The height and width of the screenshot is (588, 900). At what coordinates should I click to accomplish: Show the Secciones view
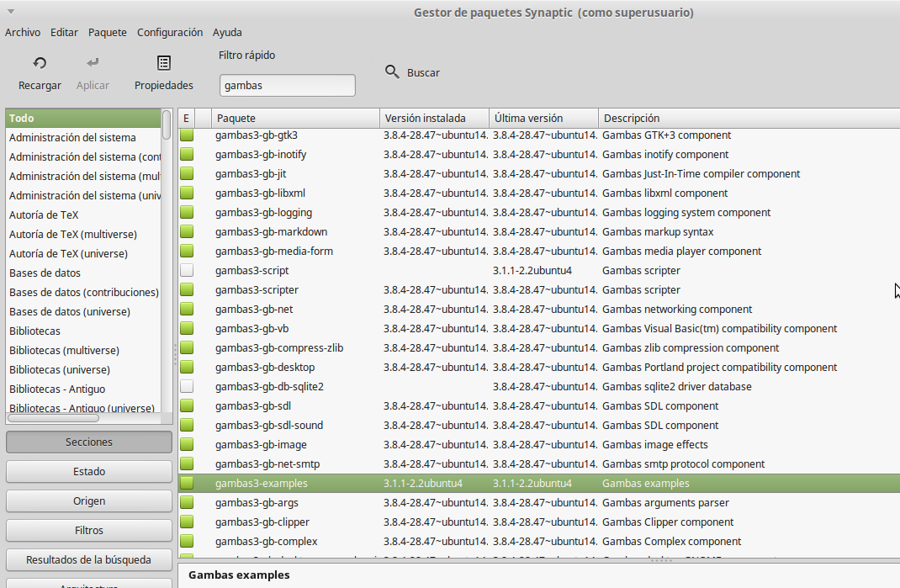pyautogui.click(x=89, y=442)
